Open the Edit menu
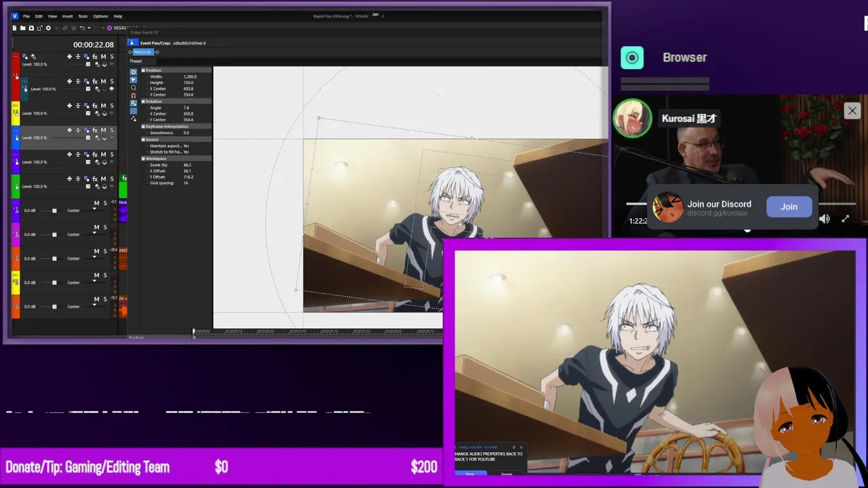Viewport: 868px width, 488px height. click(x=39, y=16)
